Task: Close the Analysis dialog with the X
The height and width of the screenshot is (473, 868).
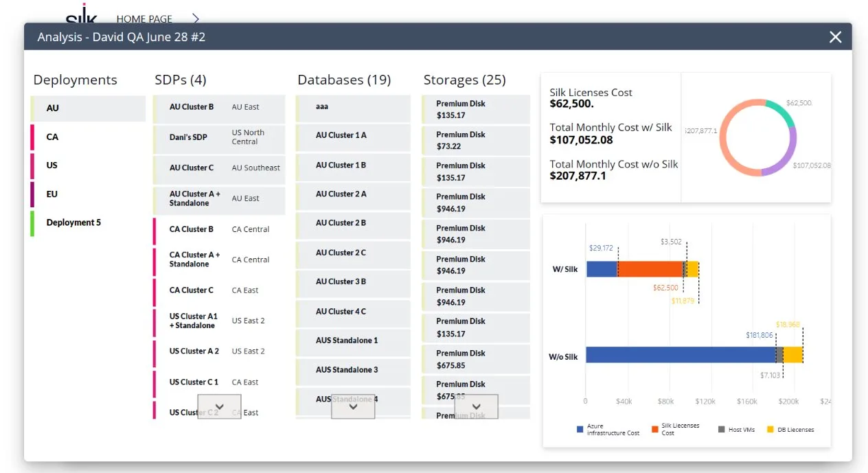Action: [x=835, y=37]
